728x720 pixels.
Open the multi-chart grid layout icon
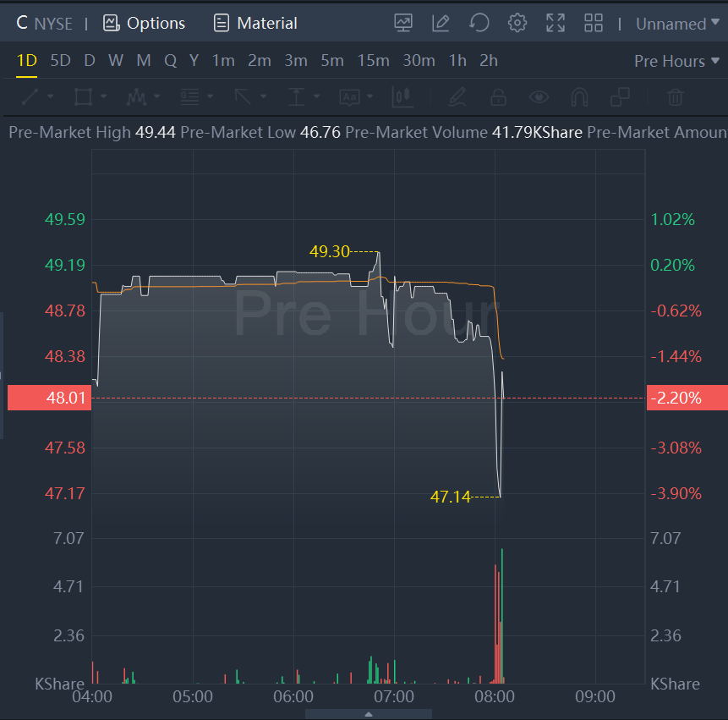[594, 23]
